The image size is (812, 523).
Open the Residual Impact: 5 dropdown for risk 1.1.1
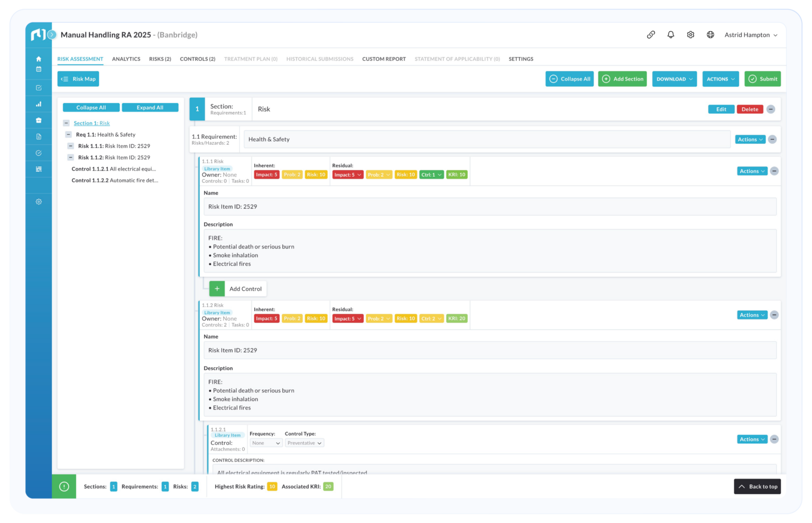click(348, 175)
